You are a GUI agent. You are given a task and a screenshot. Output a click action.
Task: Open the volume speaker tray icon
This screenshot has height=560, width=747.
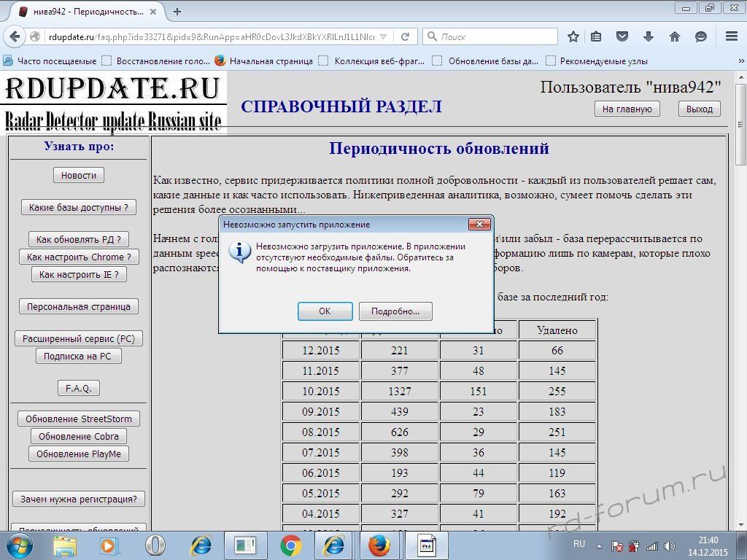pos(670,547)
